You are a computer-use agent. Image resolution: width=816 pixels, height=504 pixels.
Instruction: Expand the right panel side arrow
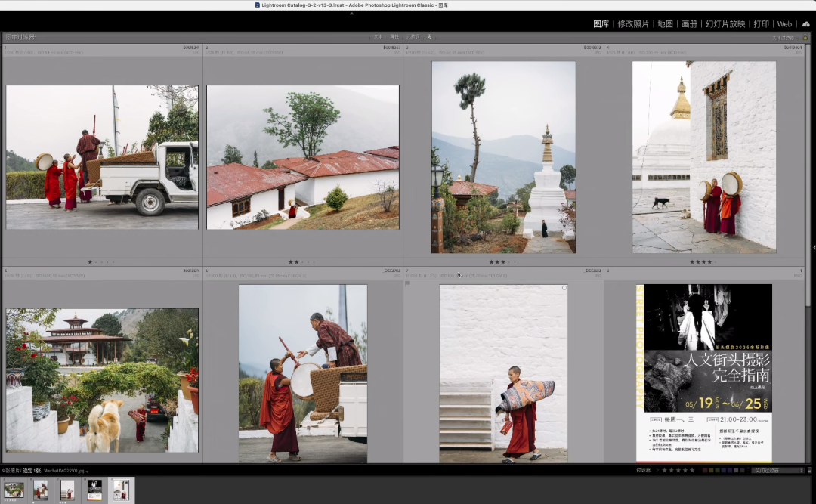[x=814, y=249]
